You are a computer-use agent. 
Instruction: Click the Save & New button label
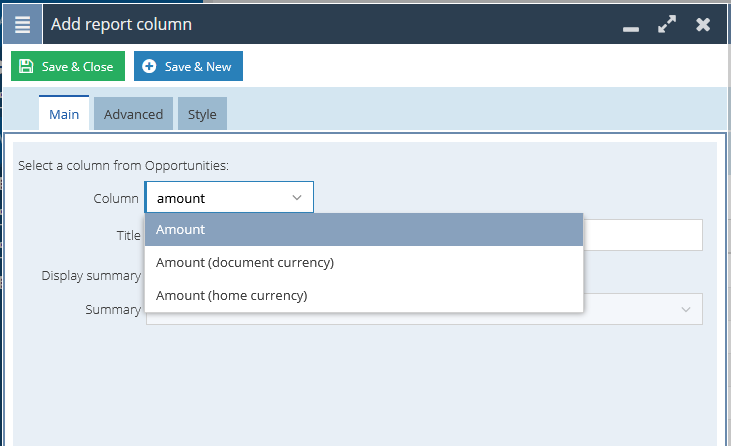click(x=198, y=67)
